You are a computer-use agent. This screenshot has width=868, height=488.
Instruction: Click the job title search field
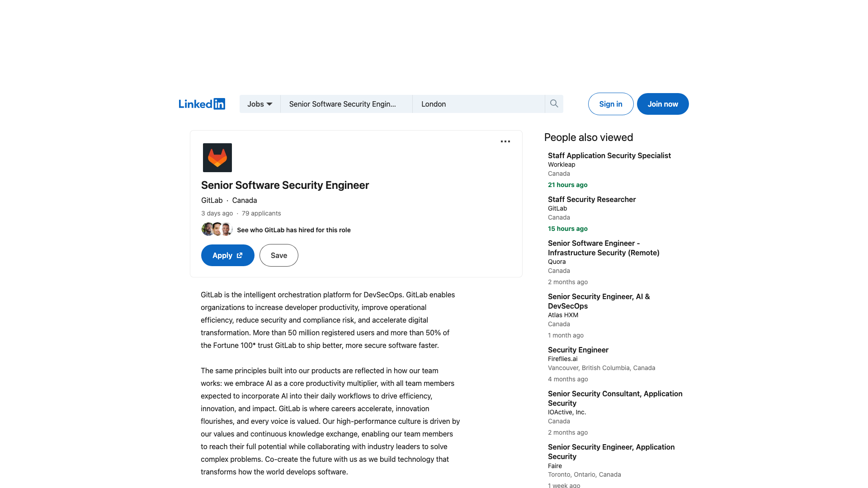pyautogui.click(x=346, y=104)
